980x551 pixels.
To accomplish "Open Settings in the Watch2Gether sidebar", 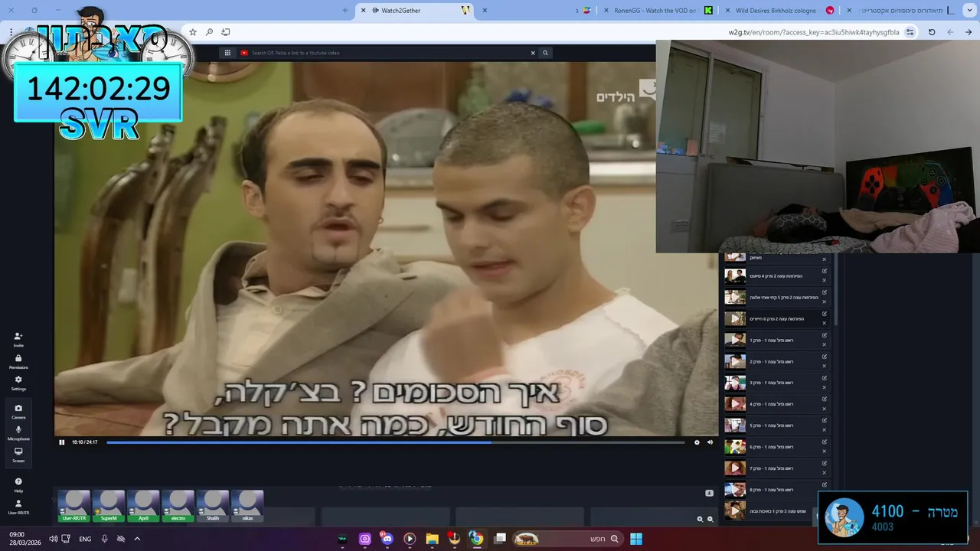I will [x=18, y=383].
